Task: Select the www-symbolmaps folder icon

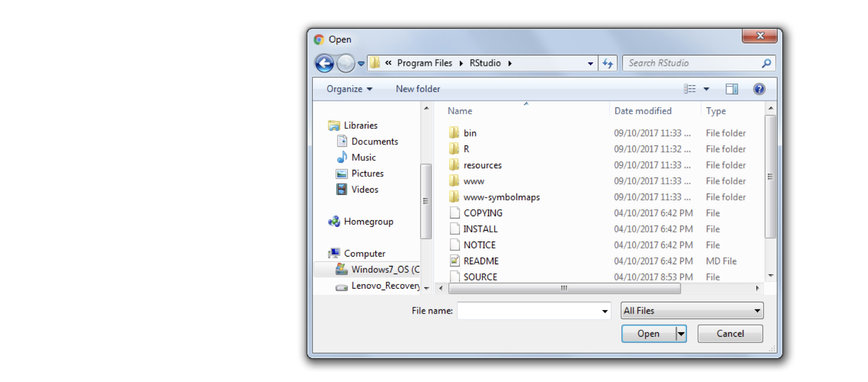Action: tap(454, 197)
